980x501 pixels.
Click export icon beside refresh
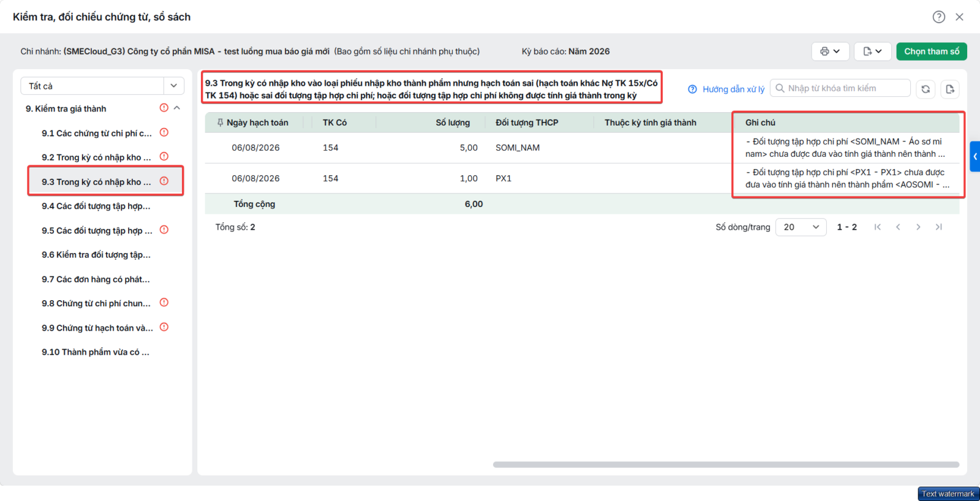[x=950, y=89]
